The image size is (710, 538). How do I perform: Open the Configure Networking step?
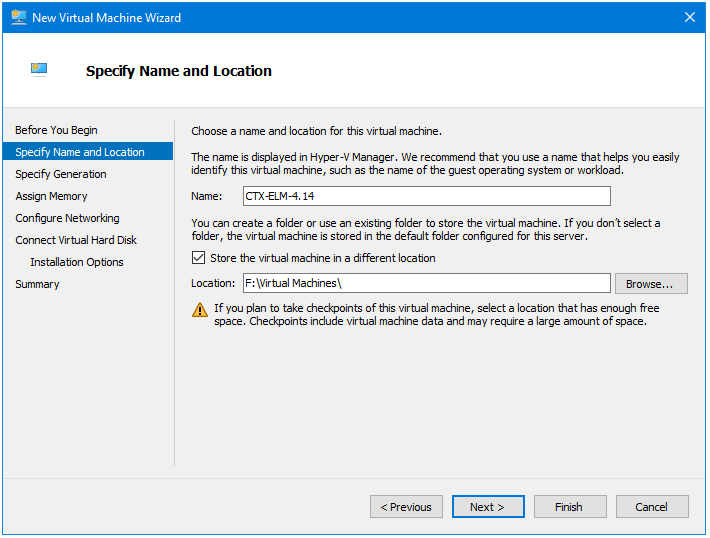(67, 218)
